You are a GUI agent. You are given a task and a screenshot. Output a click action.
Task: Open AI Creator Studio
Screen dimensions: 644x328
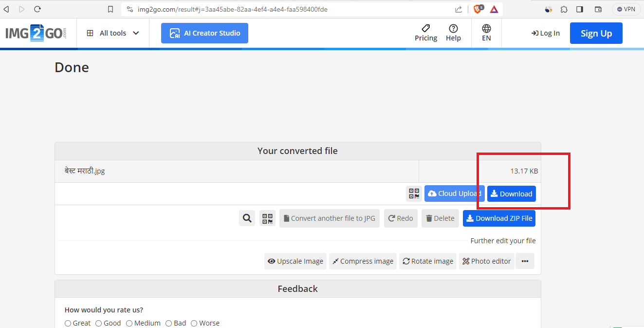click(204, 33)
